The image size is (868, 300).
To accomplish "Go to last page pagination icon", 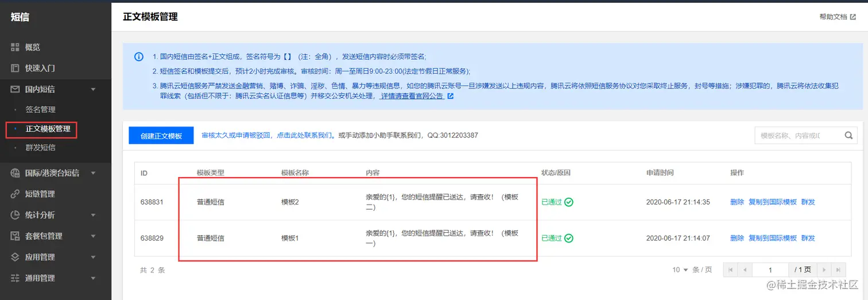I will pyautogui.click(x=839, y=270).
